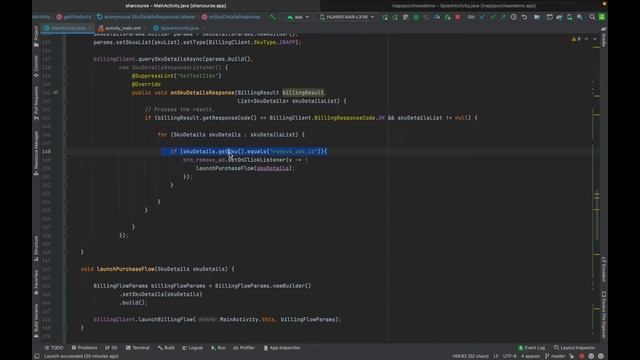Click the red error indicator in status bar
The image size is (640, 360).
click(x=582, y=356)
